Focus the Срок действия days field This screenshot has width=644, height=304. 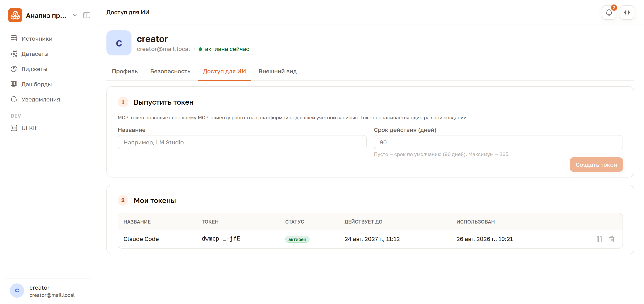498,142
